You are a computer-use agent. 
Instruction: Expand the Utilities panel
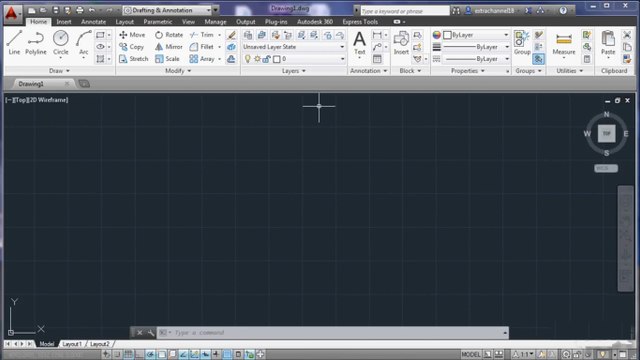569,71
